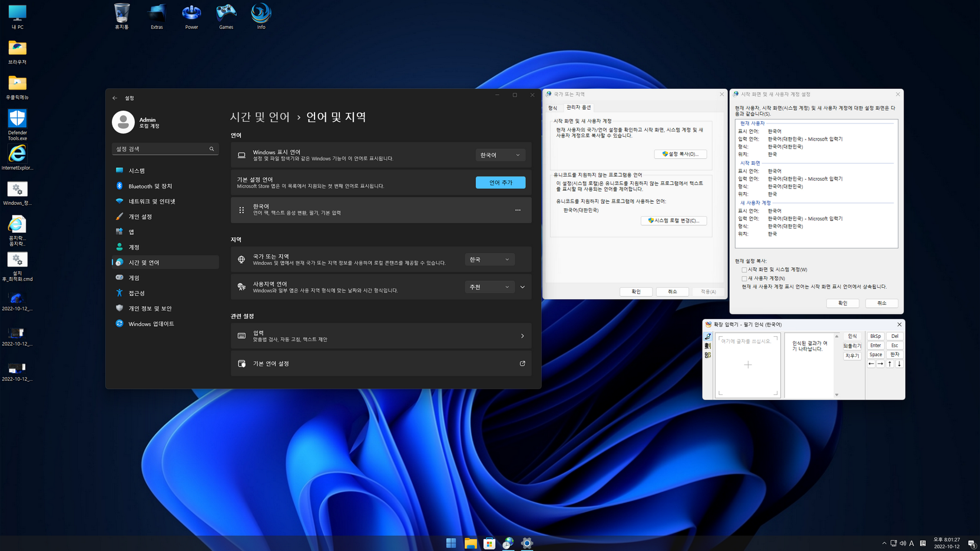This screenshot has width=980, height=551.
Task: Click the left arrow key in 확장 입력기
Action: tap(872, 364)
